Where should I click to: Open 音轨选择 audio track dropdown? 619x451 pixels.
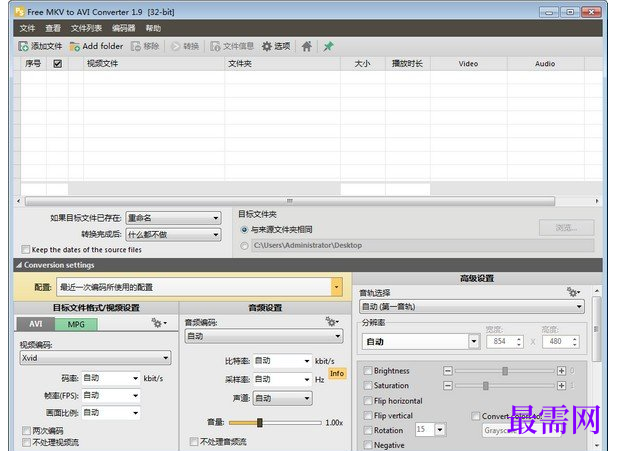tap(472, 306)
